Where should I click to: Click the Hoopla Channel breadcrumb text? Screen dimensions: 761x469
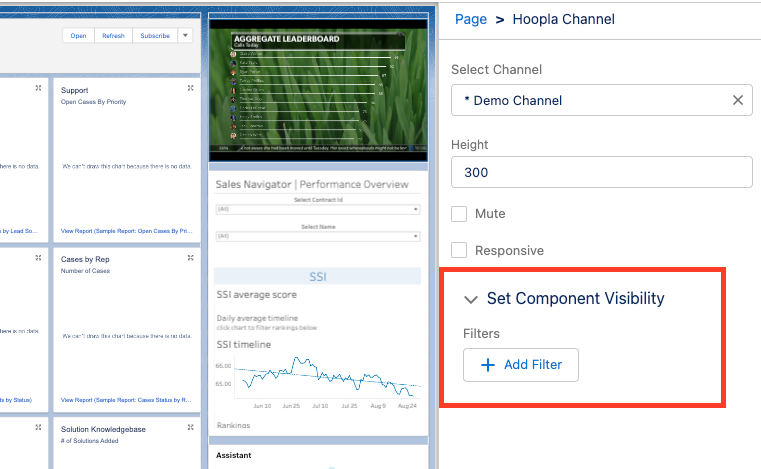click(x=563, y=19)
